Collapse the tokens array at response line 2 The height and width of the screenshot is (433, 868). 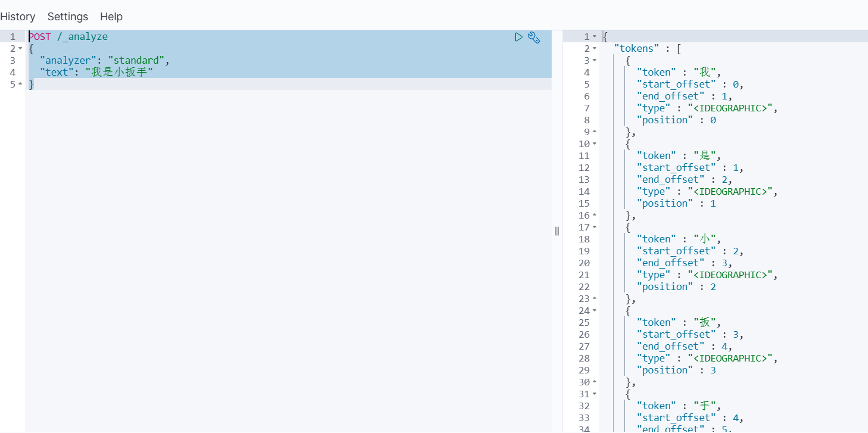click(595, 49)
